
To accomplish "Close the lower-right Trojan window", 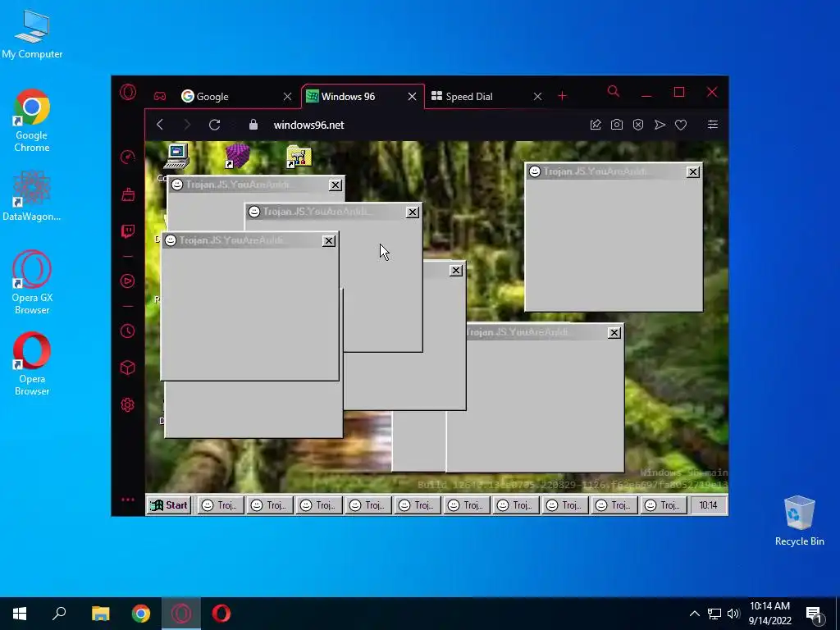I will pyautogui.click(x=614, y=333).
